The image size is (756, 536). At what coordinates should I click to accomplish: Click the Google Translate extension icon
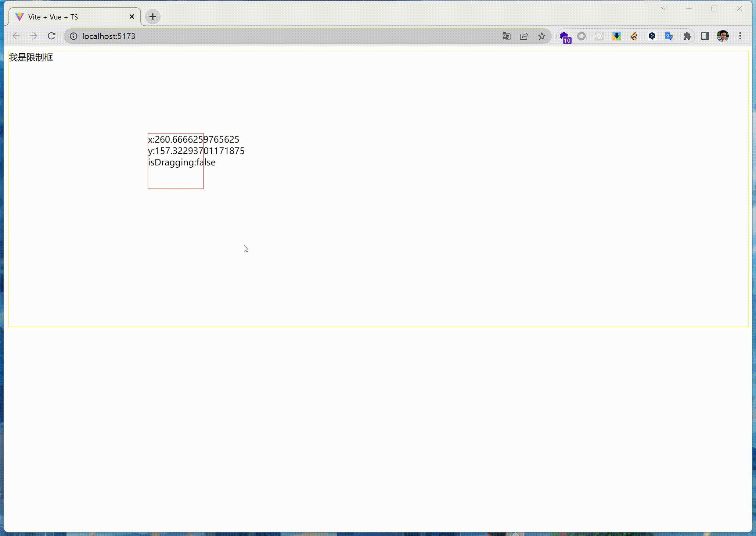(669, 36)
